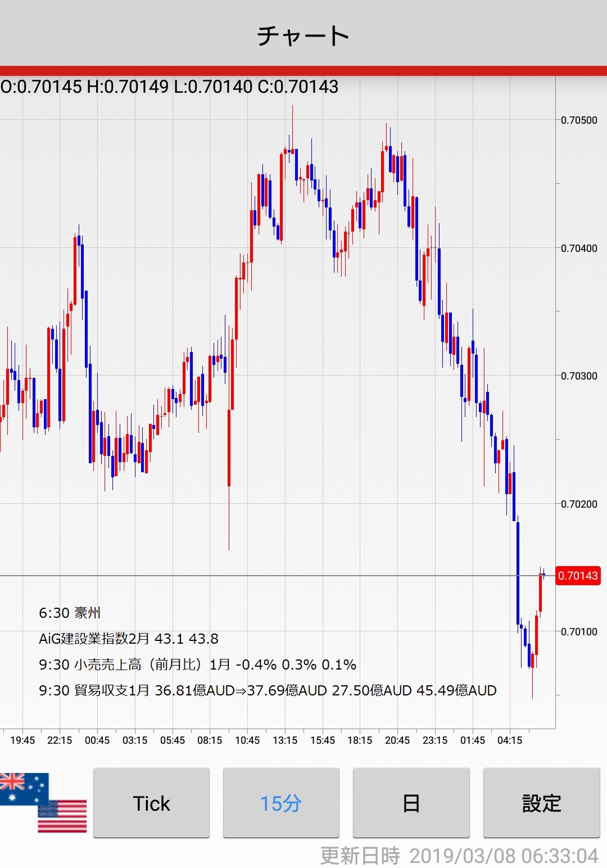Tap the AiG建設業指数2月 news line
This screenshot has width=607, height=868.
click(129, 639)
